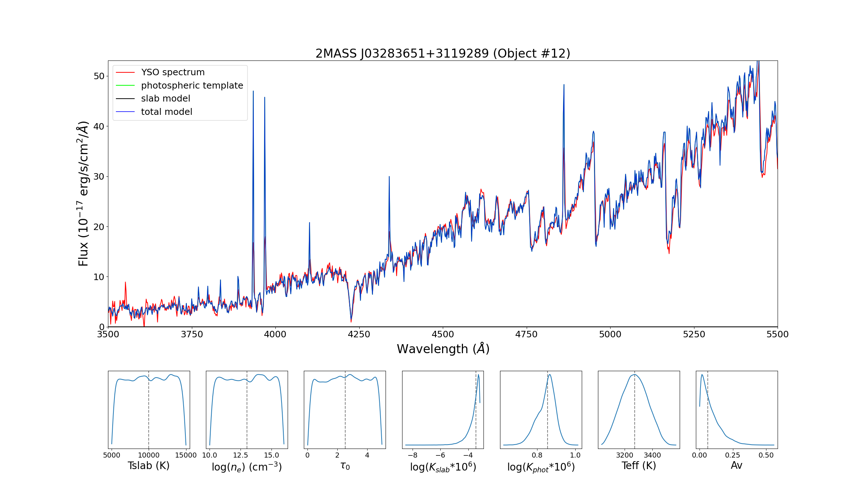Select the 'total model' legend label
Viewport: 864px width, 504px height.
pyautogui.click(x=166, y=112)
